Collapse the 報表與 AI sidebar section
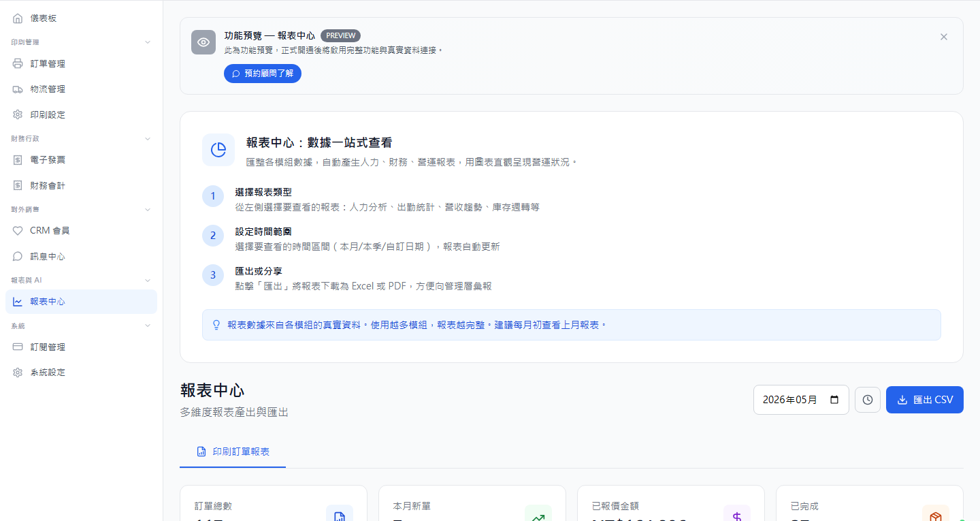The width and height of the screenshot is (980, 521). click(x=148, y=280)
